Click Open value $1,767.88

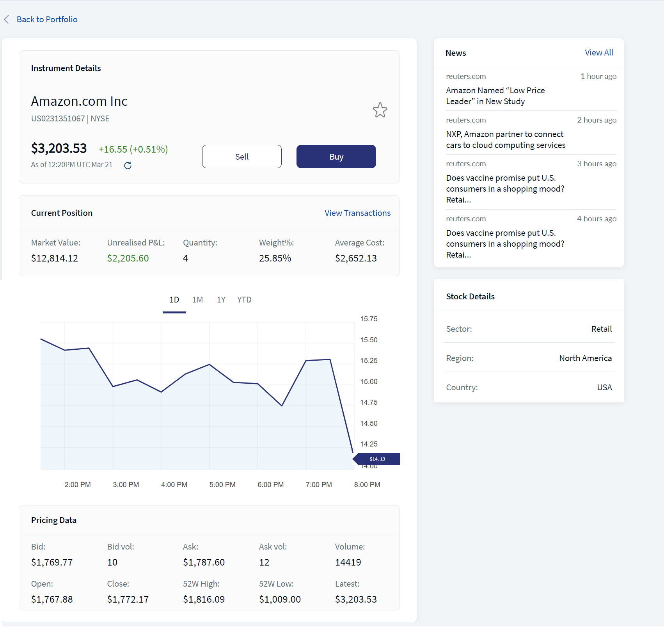coord(52,600)
